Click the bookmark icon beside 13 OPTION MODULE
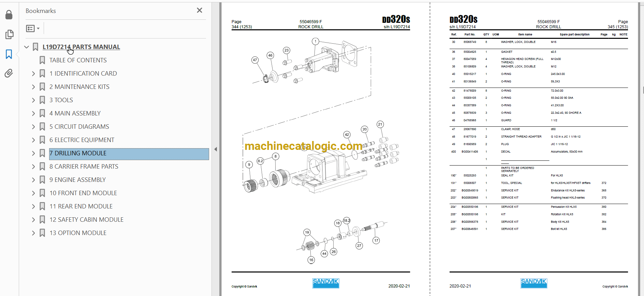644x296 pixels. tap(42, 233)
